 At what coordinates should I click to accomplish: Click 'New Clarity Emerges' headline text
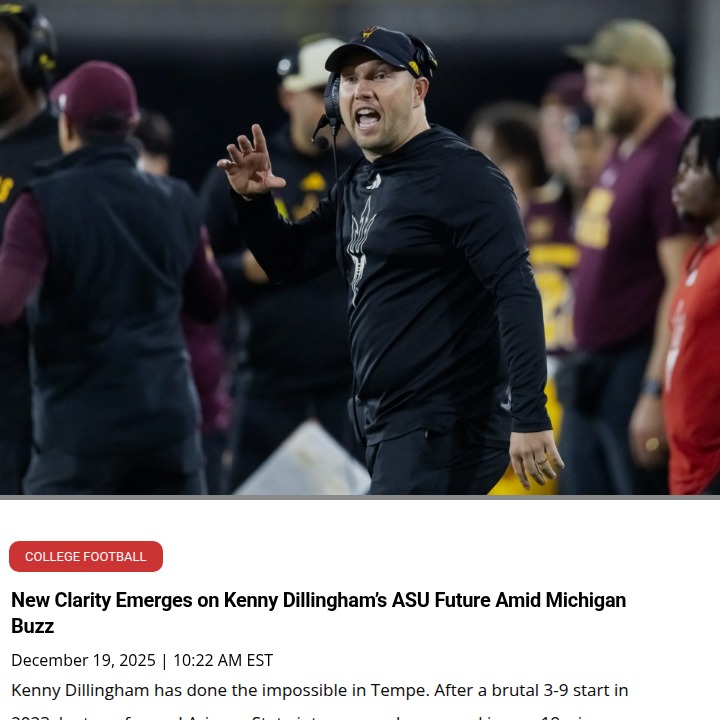101,600
